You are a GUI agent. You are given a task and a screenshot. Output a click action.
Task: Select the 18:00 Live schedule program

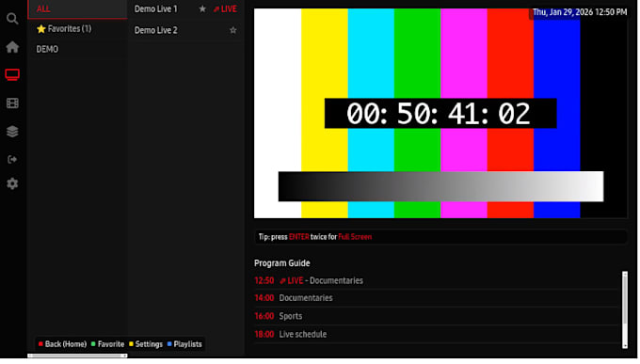point(436,334)
